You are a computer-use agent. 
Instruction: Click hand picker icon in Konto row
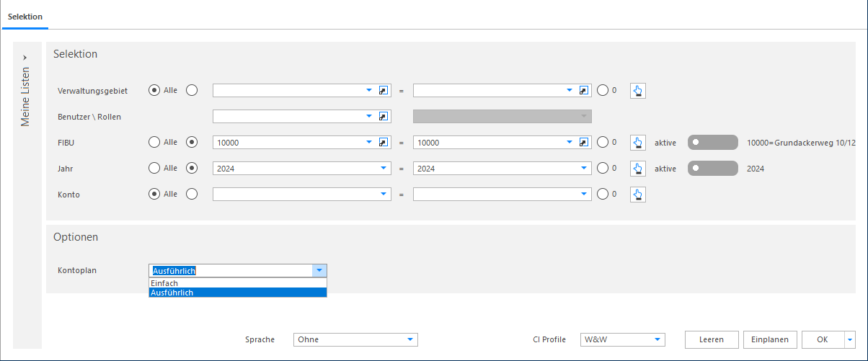pos(638,195)
